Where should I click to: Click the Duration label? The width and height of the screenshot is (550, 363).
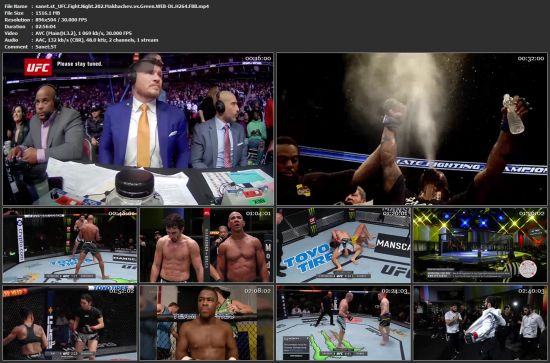(x=15, y=26)
